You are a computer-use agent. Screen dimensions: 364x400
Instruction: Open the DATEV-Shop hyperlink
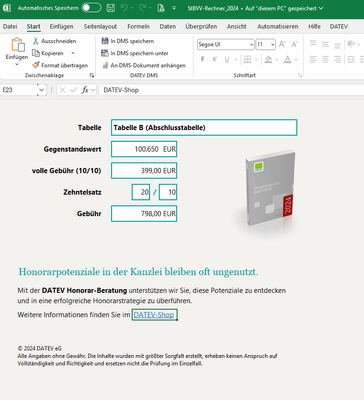[x=154, y=315]
